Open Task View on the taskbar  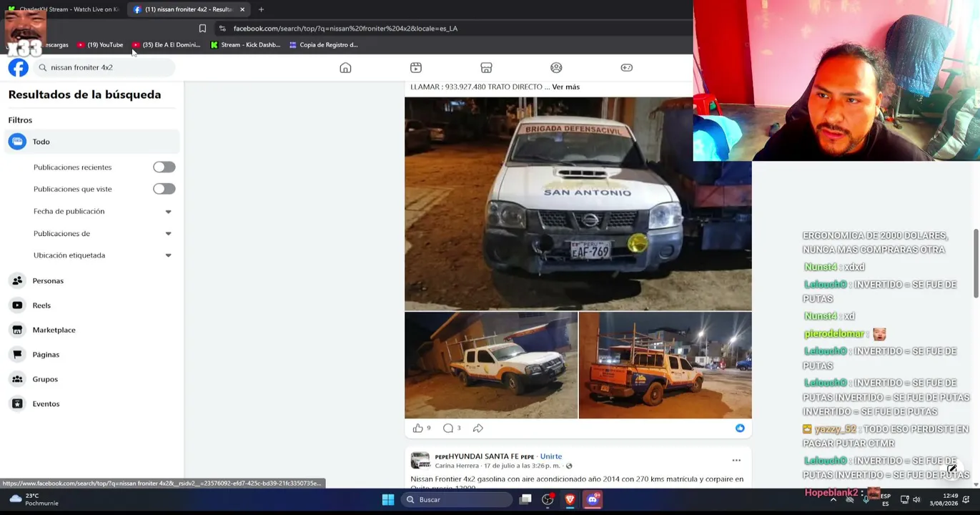click(525, 499)
